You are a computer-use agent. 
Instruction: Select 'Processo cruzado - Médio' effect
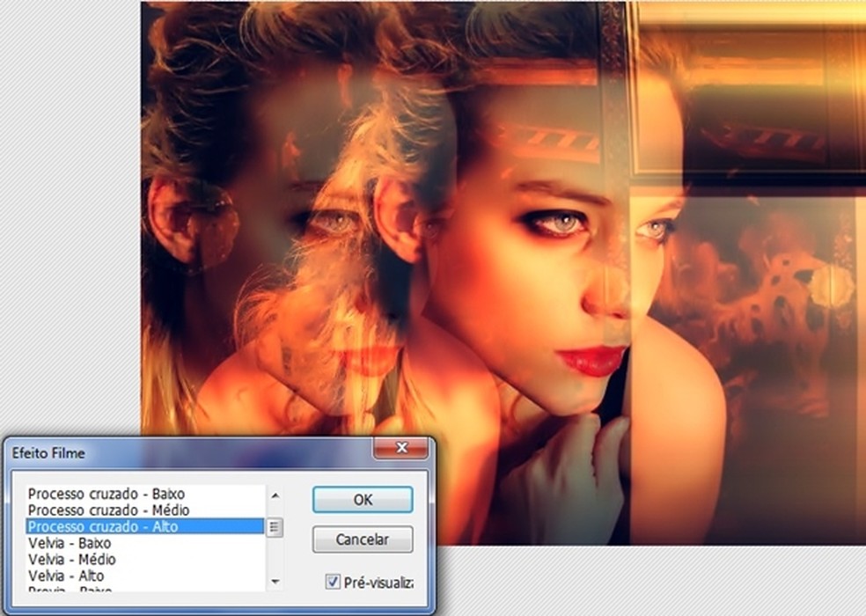[145, 510]
